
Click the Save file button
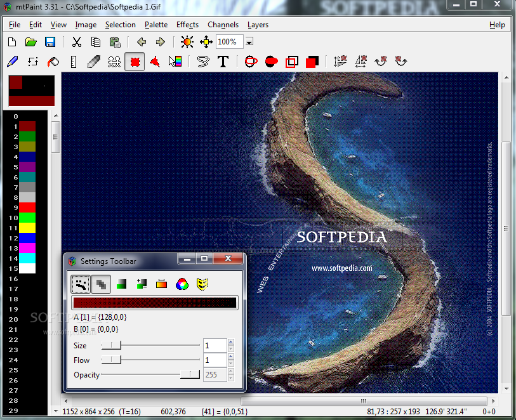point(50,42)
